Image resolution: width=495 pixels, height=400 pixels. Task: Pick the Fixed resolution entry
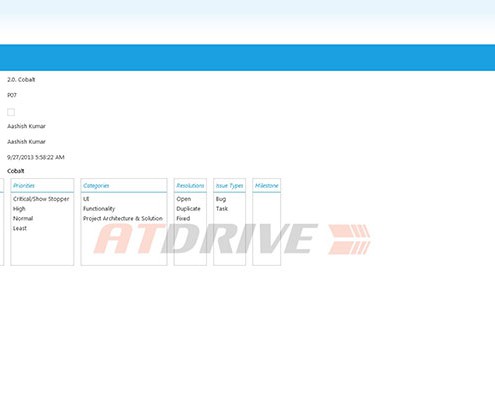point(183,218)
